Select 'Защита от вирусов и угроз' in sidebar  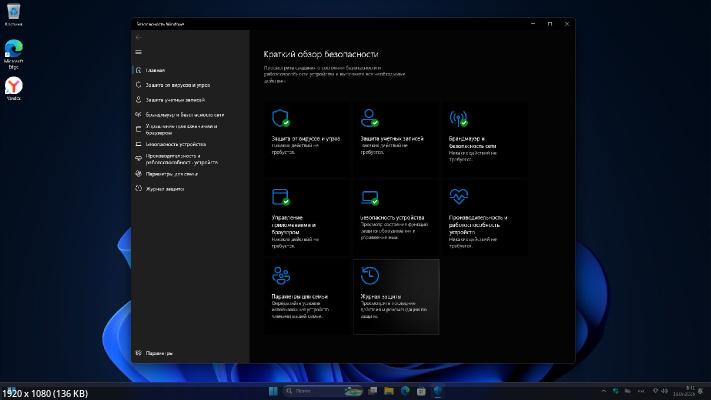click(190, 85)
